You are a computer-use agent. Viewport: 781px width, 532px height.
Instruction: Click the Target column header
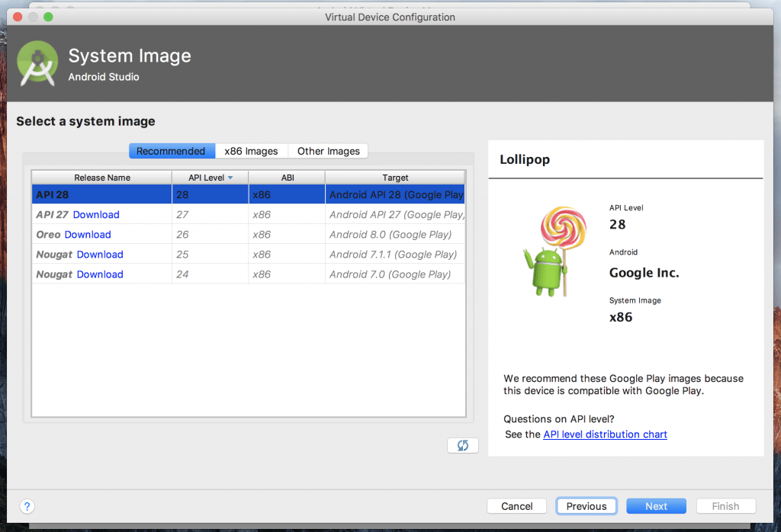point(395,178)
